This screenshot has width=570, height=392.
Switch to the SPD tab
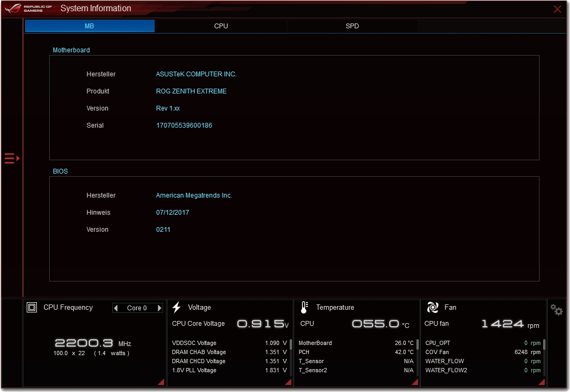[x=352, y=26]
